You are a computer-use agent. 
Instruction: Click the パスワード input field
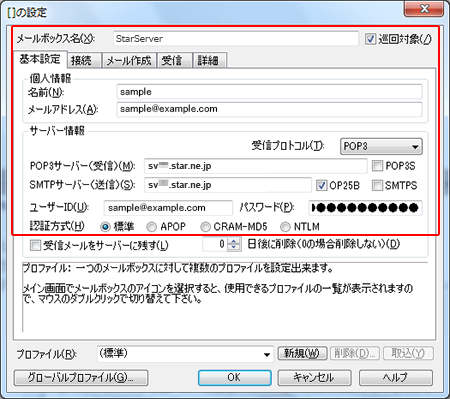365,208
